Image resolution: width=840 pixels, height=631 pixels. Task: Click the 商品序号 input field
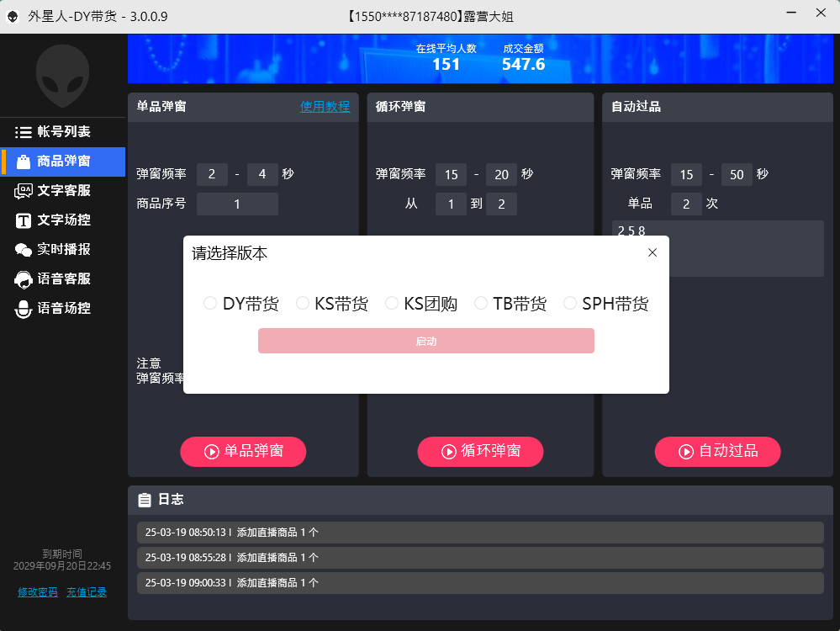(237, 204)
